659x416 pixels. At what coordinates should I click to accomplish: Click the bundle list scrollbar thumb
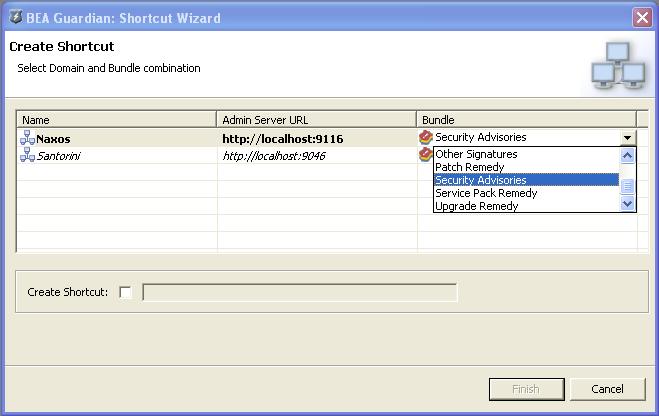pyautogui.click(x=627, y=186)
